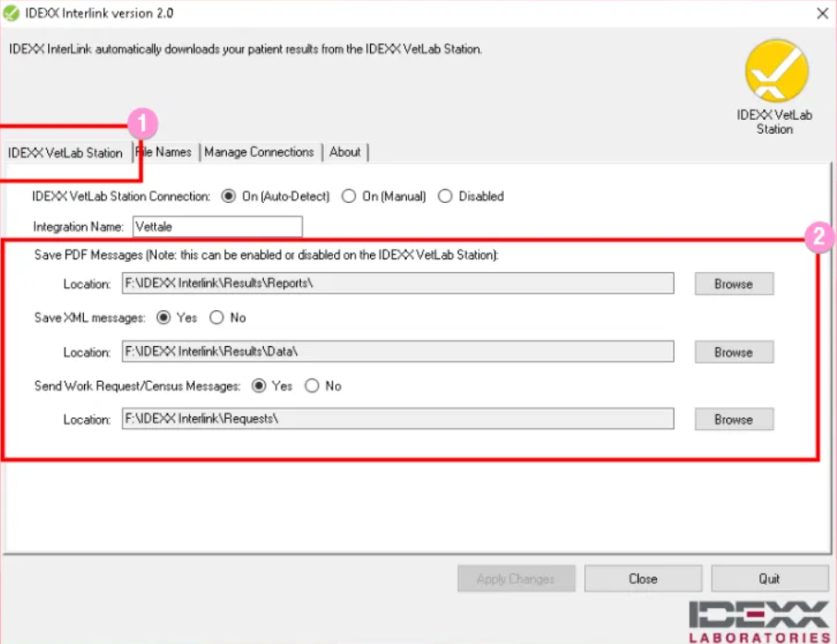837x644 pixels.
Task: Open the Manage Connections tab
Action: (259, 152)
